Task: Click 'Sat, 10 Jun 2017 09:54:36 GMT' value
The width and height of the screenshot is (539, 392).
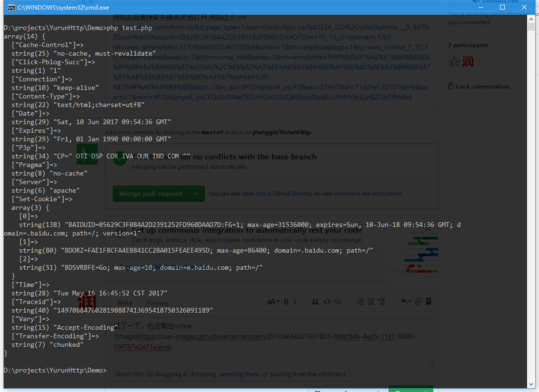Action: pos(112,122)
